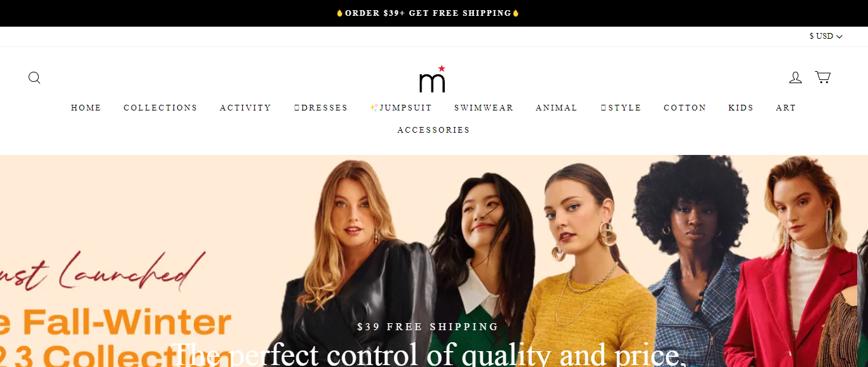
Task: Open the ACCESSORIES category
Action: point(434,130)
